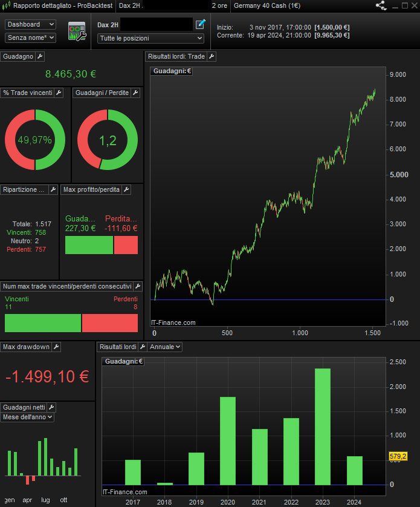This screenshot has width=420, height=507.
Task: Click the -1.499,10 € drawdown value
Action: [x=47, y=376]
